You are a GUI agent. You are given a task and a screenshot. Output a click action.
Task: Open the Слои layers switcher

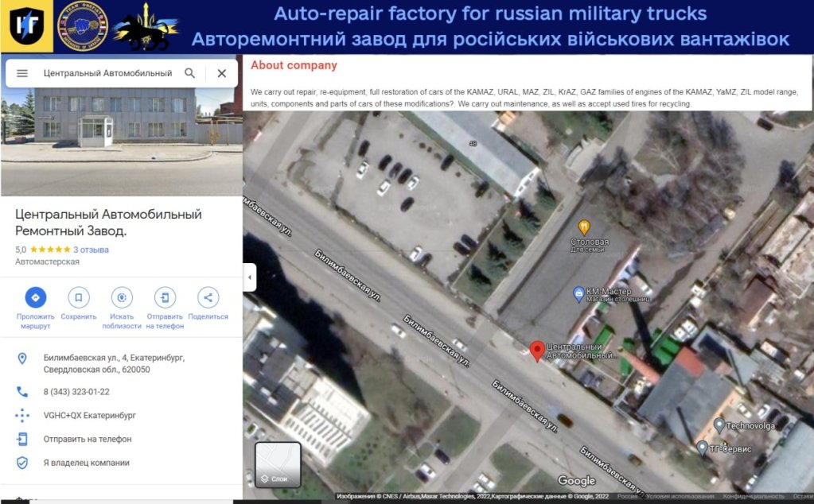278,464
